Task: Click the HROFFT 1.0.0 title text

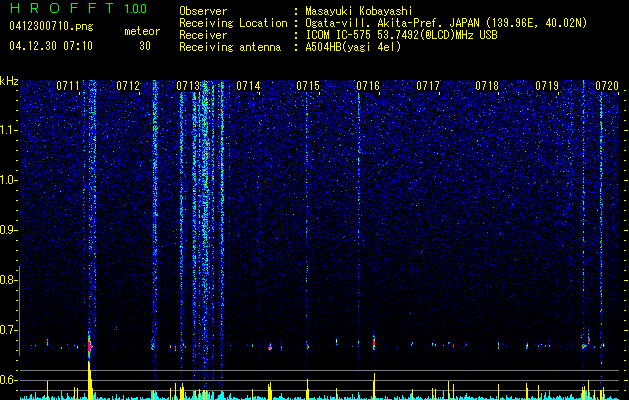Action: point(78,8)
